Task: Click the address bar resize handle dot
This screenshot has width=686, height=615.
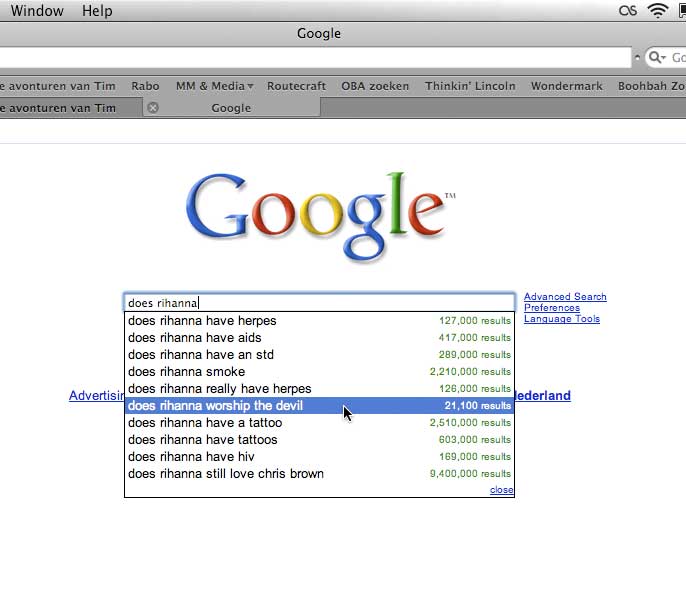Action: [x=637, y=58]
